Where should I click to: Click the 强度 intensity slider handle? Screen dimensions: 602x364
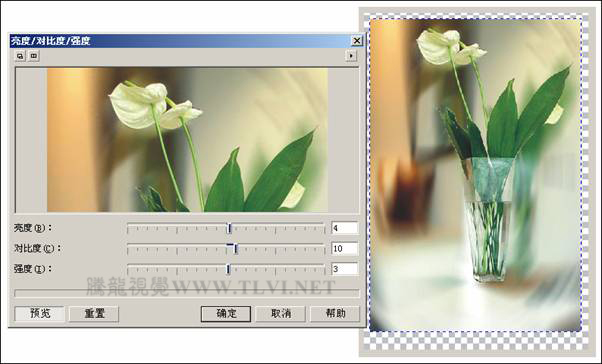click(x=228, y=269)
